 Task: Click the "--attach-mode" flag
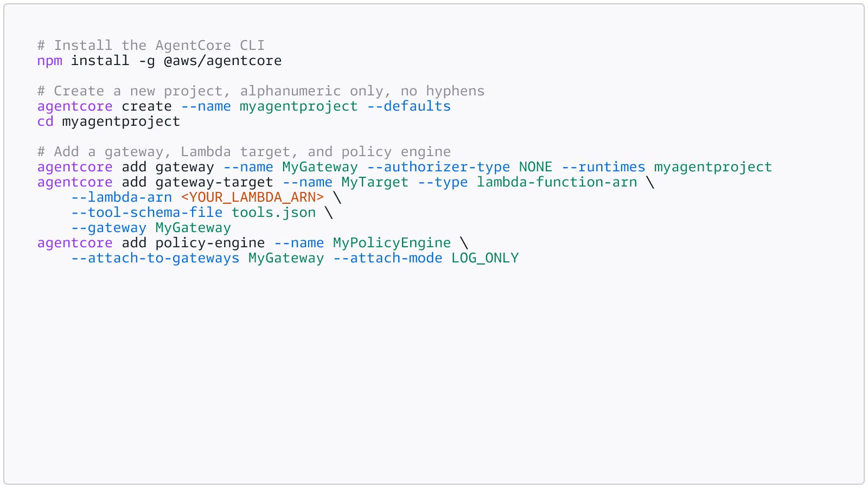coord(388,258)
